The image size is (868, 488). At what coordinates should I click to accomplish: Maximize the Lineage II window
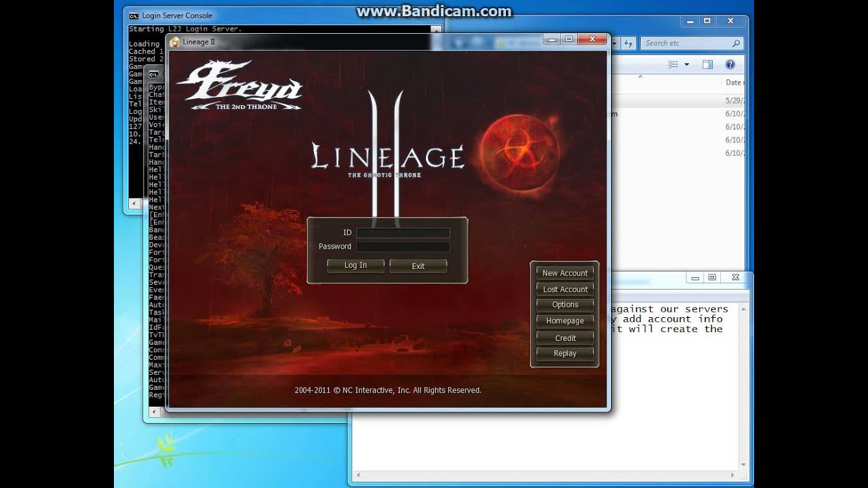click(x=570, y=39)
